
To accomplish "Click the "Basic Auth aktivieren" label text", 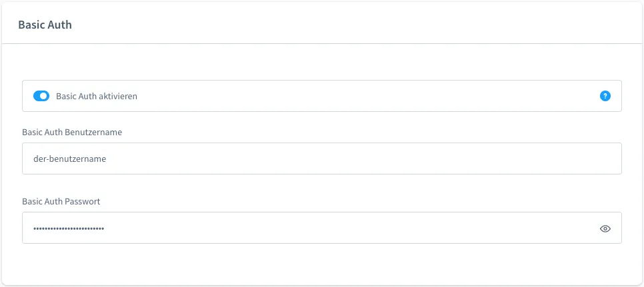I will 97,96.
